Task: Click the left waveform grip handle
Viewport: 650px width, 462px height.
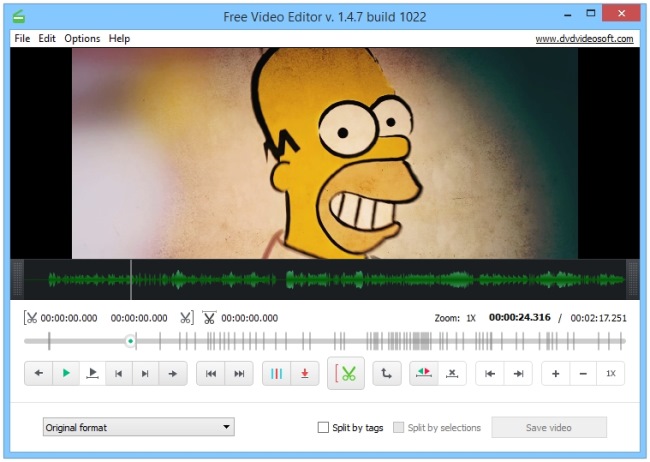Action: click(x=17, y=280)
